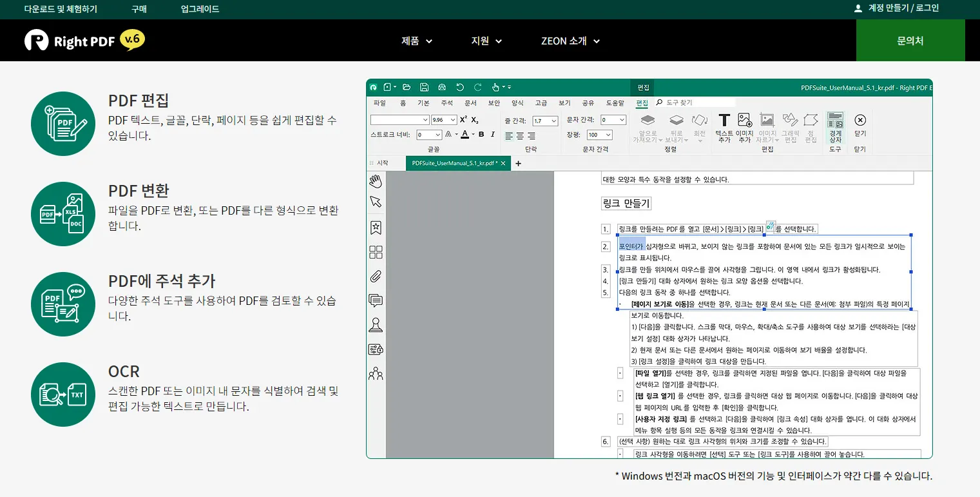This screenshot has height=497, width=980.
Task: Click the 텍스트 추가 add text tool
Action: tap(724, 128)
